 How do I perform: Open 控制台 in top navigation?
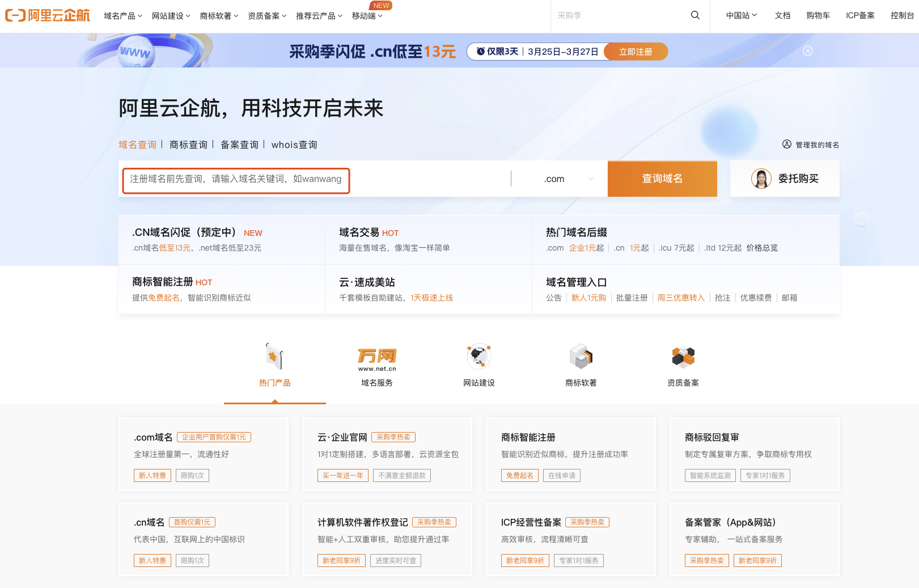[x=902, y=15]
